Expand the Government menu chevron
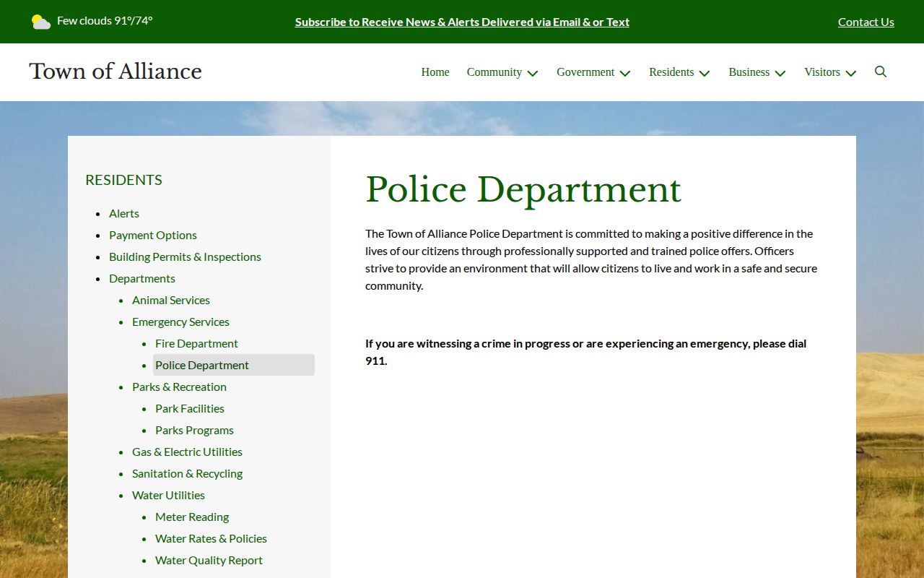The height and width of the screenshot is (578, 924). [x=625, y=73]
